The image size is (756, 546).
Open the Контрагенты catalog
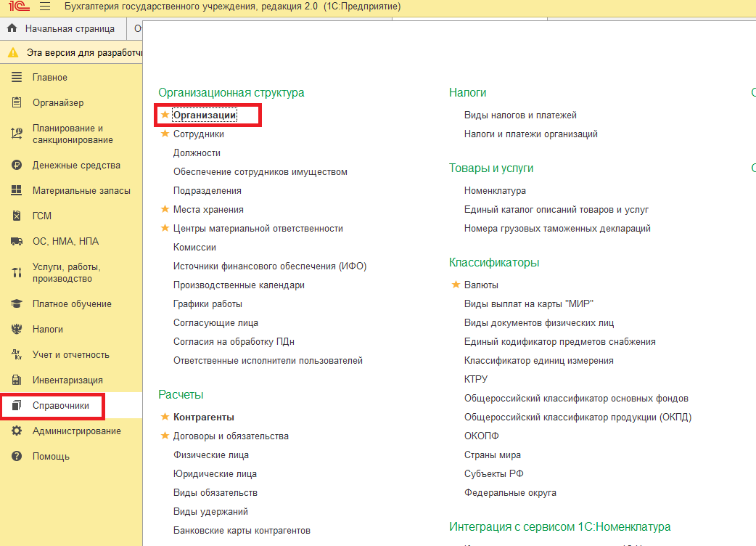[204, 417]
